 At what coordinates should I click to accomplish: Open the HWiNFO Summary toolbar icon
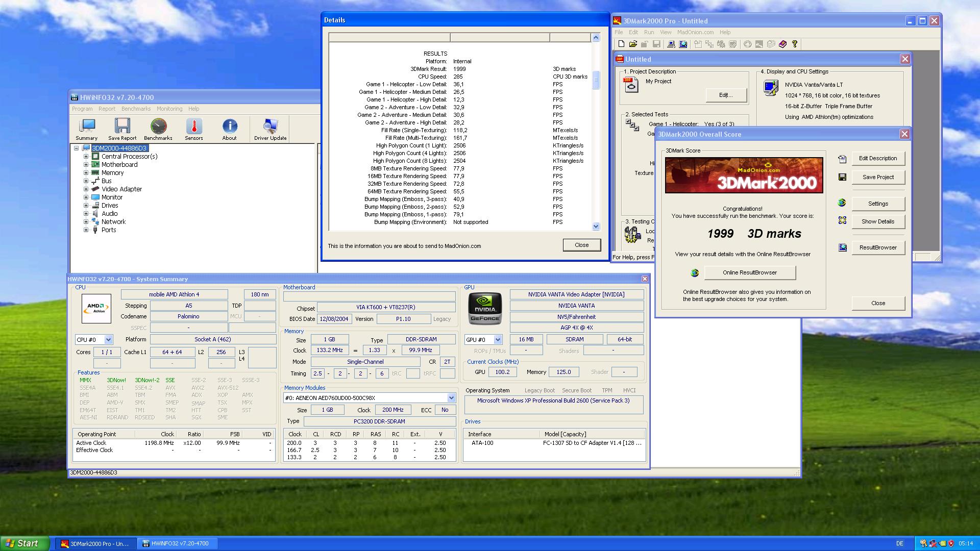pyautogui.click(x=87, y=130)
